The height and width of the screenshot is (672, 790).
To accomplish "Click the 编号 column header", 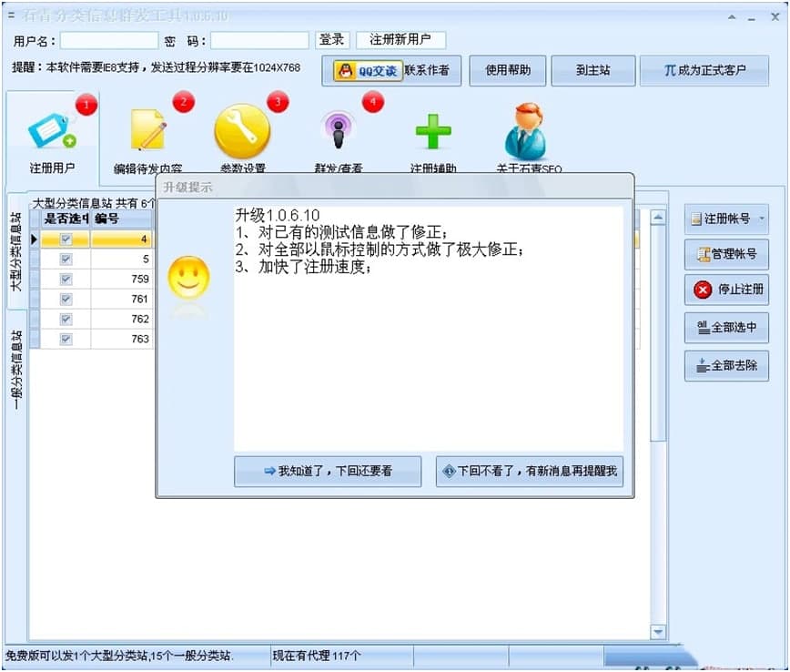I will coord(121,219).
